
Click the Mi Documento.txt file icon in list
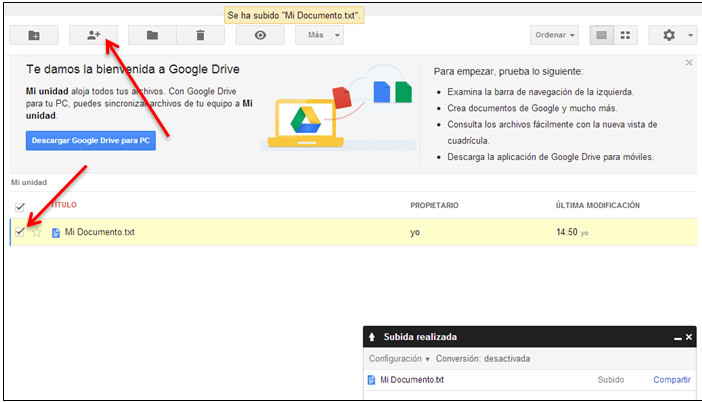[56, 233]
